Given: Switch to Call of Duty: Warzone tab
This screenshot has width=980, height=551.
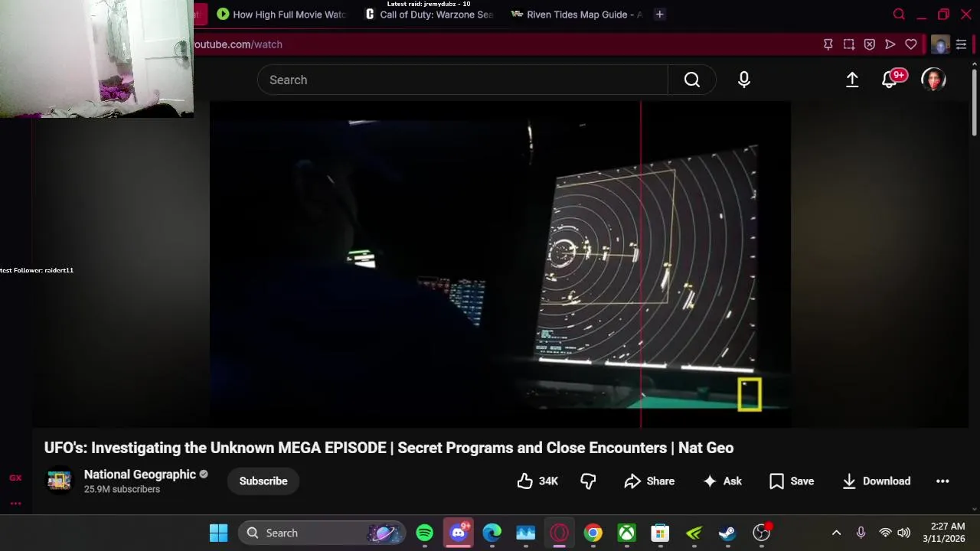Looking at the screenshot, I should [429, 15].
